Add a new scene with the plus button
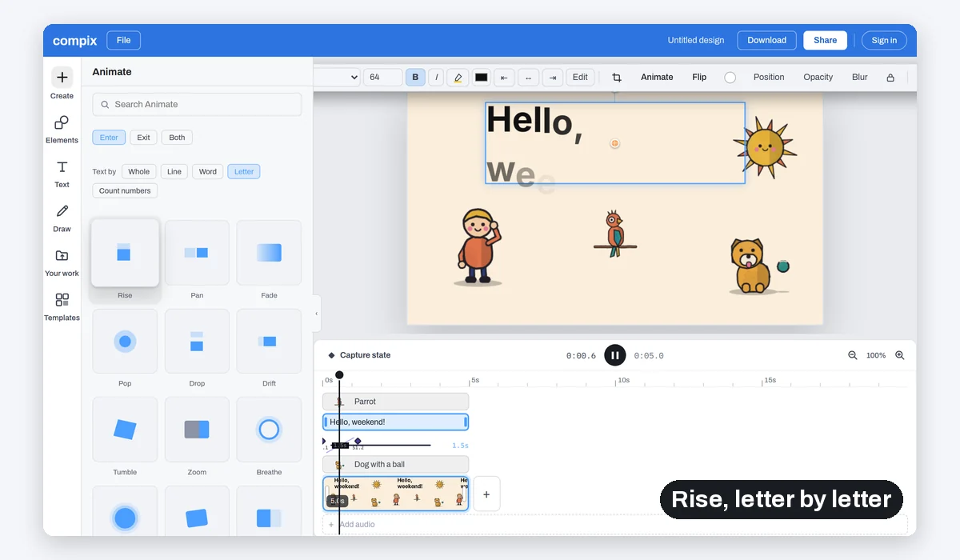 [x=486, y=494]
